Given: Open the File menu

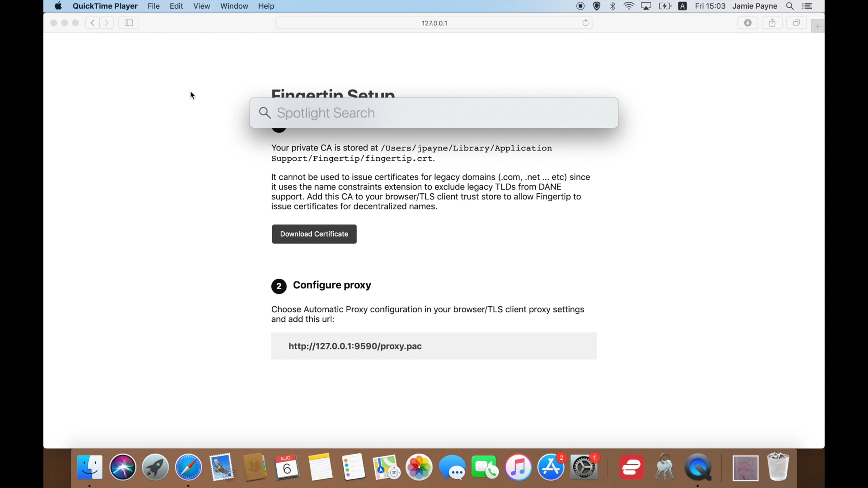Looking at the screenshot, I should [x=154, y=6].
